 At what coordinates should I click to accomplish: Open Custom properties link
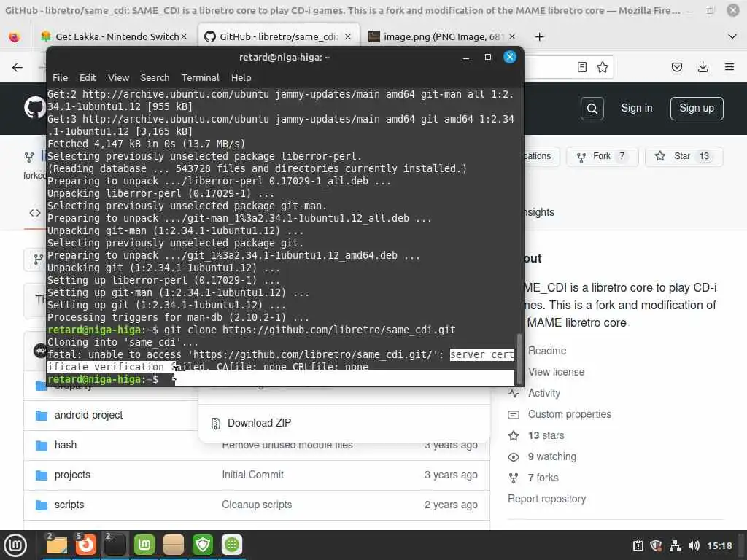[x=569, y=414]
